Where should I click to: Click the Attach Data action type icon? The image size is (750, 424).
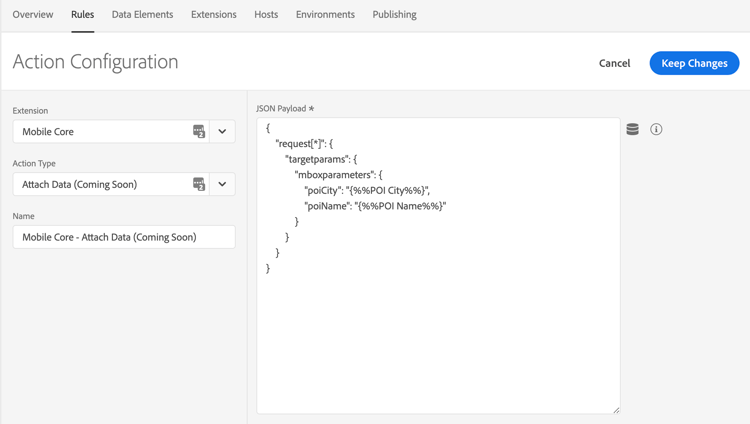pos(199,184)
